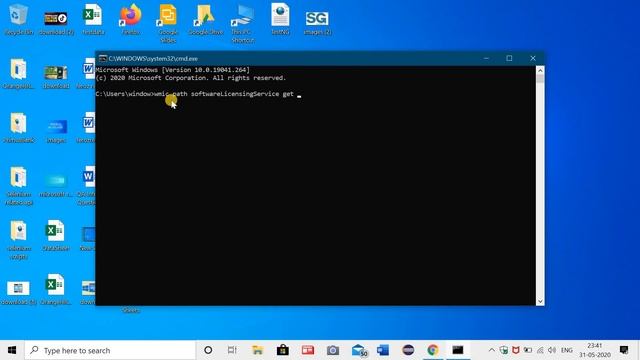Viewport: 640px width, 360px height.
Task: Open the volume tray icon
Action: [552, 350]
